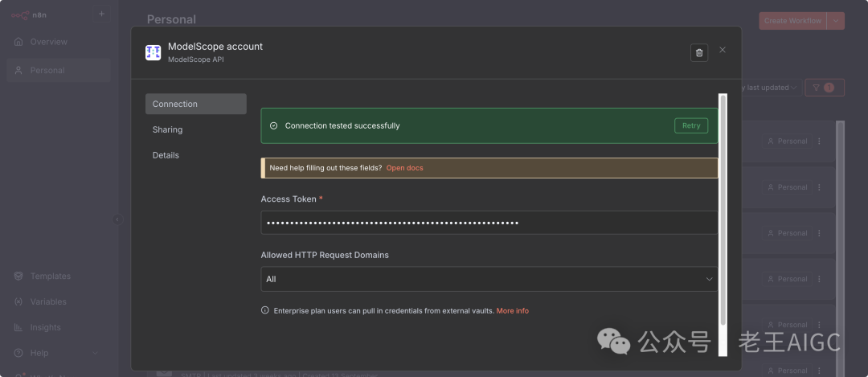This screenshot has height=377, width=868.
Task: Click the Variables icon in sidebar
Action: 18,301
